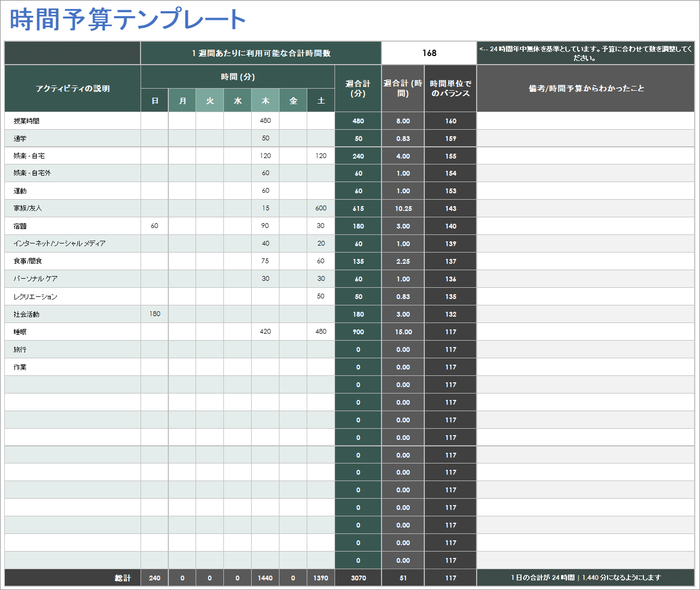The width and height of the screenshot is (700, 590).
Task: Click the 240 Sunday total cell
Action: coord(154,578)
